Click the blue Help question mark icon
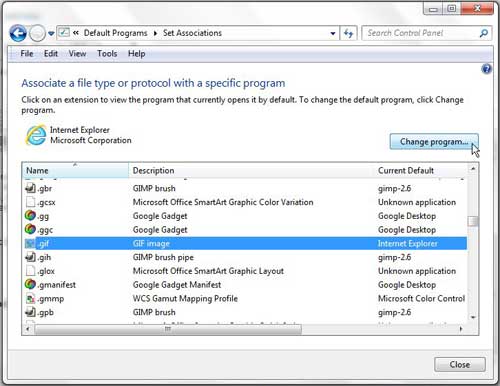The height and width of the screenshot is (386, 500). [x=486, y=69]
